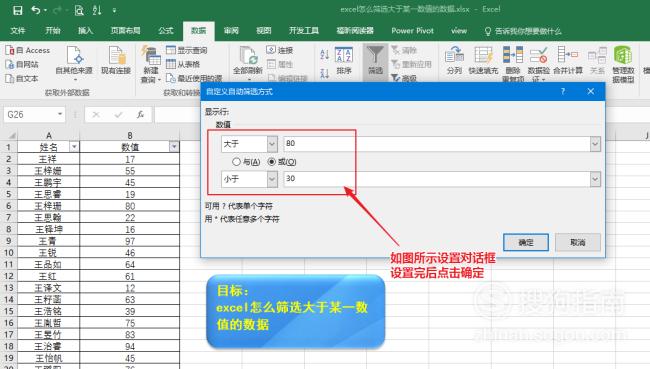Open the 自其他来源 menu

pos(74,63)
